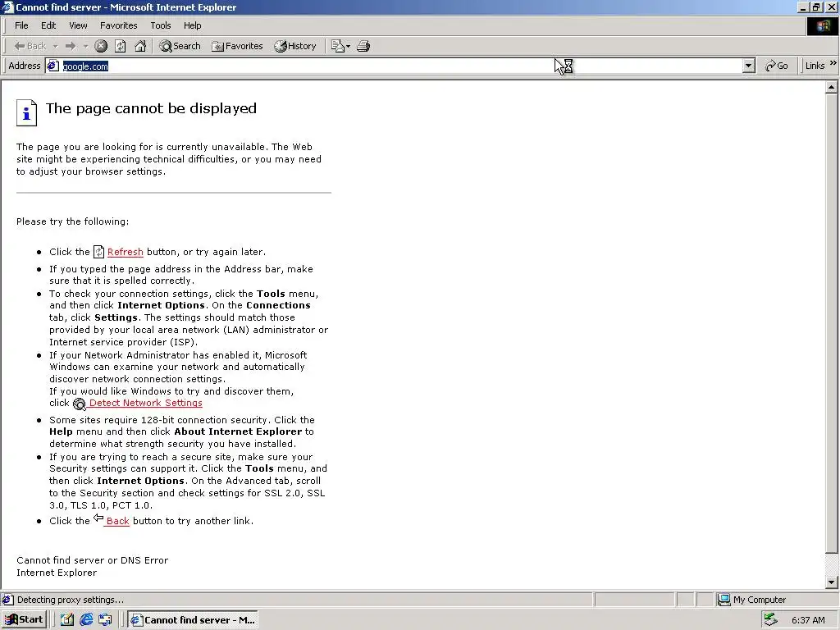Click the Print toolbar icon
The height and width of the screenshot is (630, 840).
[x=363, y=46]
